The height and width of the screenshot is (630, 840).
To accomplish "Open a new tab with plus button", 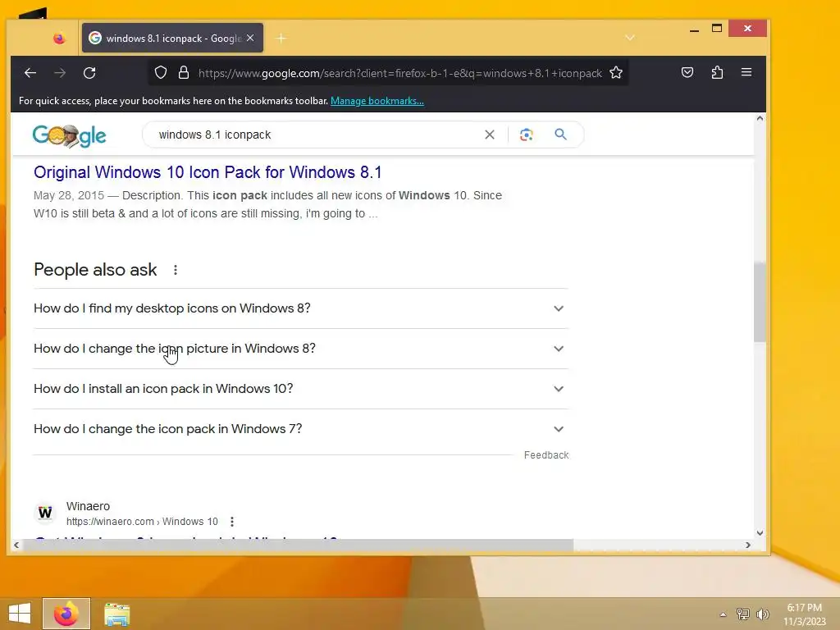I will coord(281,38).
